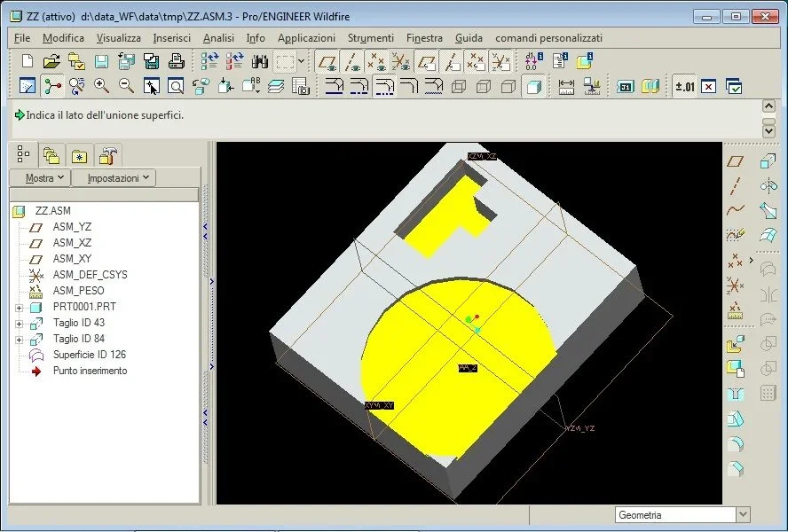Select the Boundary Blend surface tool
The height and width of the screenshot is (532, 788).
[x=768, y=234]
